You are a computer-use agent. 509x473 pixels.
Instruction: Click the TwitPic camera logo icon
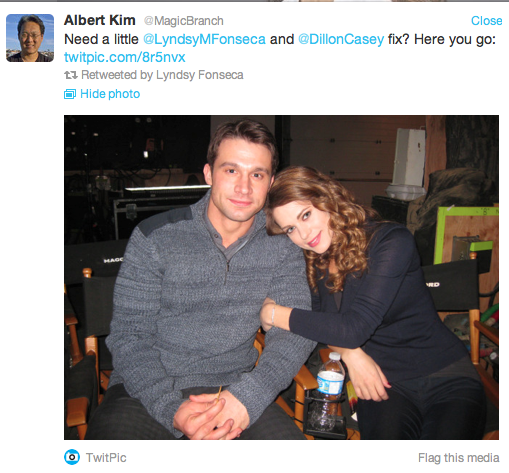(72, 457)
